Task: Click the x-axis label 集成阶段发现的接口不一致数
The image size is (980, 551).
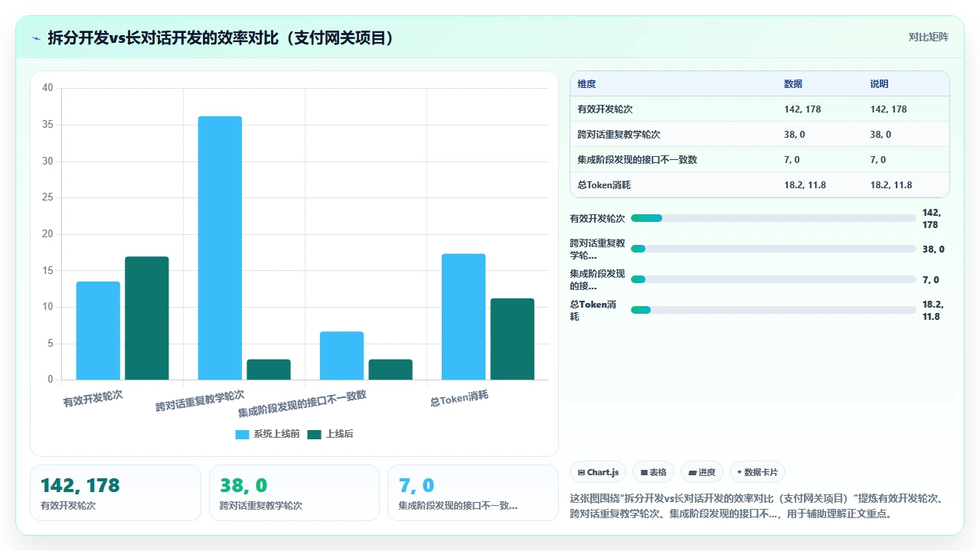Action: (302, 403)
